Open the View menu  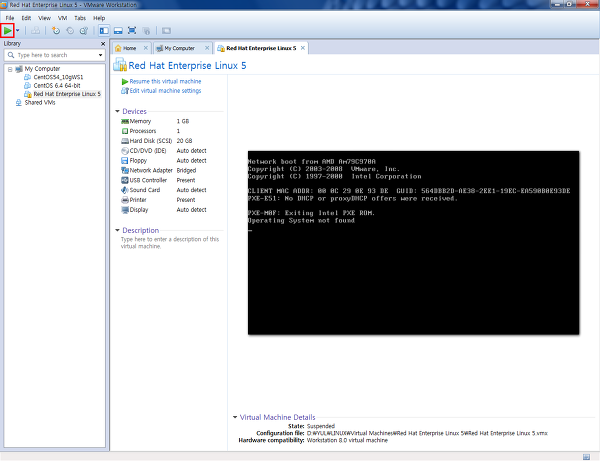[x=44, y=18]
